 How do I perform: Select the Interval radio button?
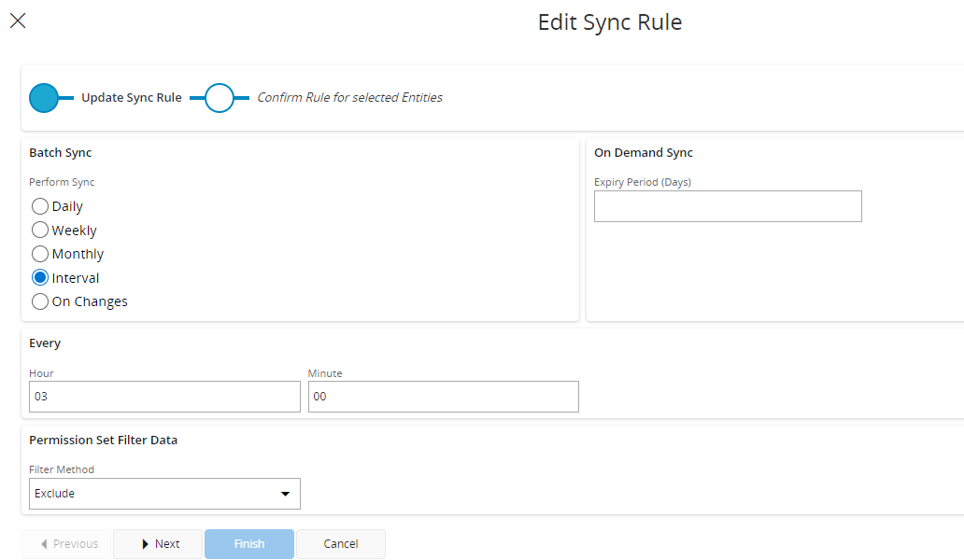40,278
